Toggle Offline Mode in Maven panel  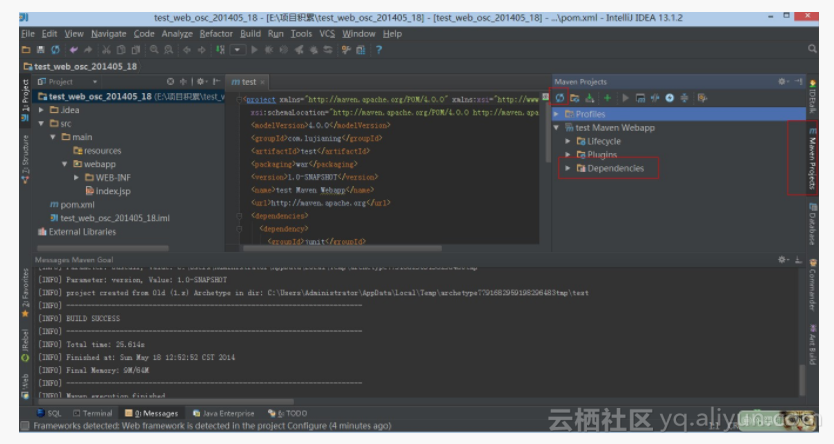tap(655, 98)
